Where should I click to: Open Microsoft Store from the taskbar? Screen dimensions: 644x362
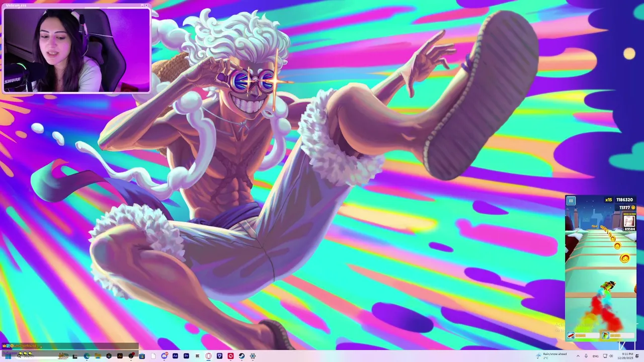(x=142, y=356)
